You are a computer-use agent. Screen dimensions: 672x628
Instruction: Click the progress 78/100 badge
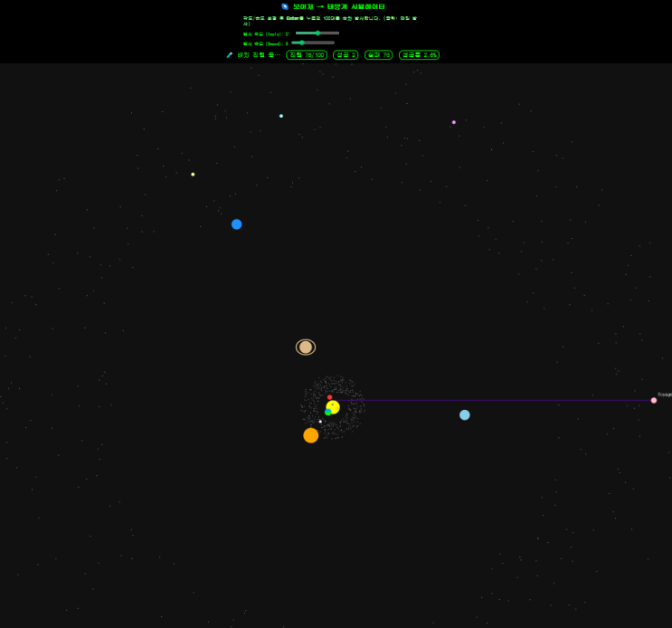click(x=307, y=55)
